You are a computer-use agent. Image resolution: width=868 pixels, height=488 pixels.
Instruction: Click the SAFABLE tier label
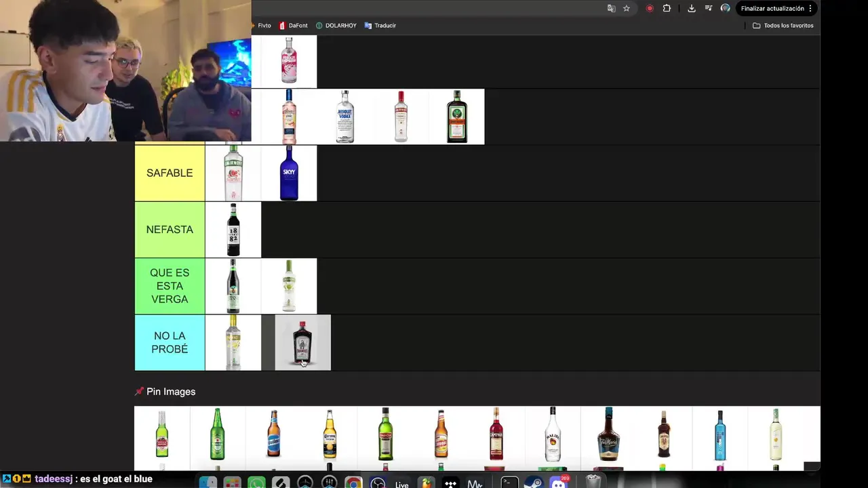(x=170, y=173)
